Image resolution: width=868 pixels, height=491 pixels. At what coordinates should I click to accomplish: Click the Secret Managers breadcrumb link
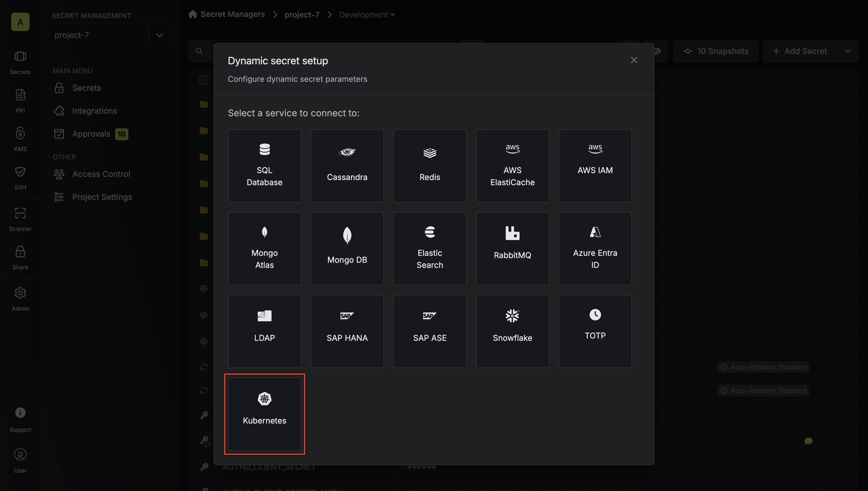coord(232,14)
